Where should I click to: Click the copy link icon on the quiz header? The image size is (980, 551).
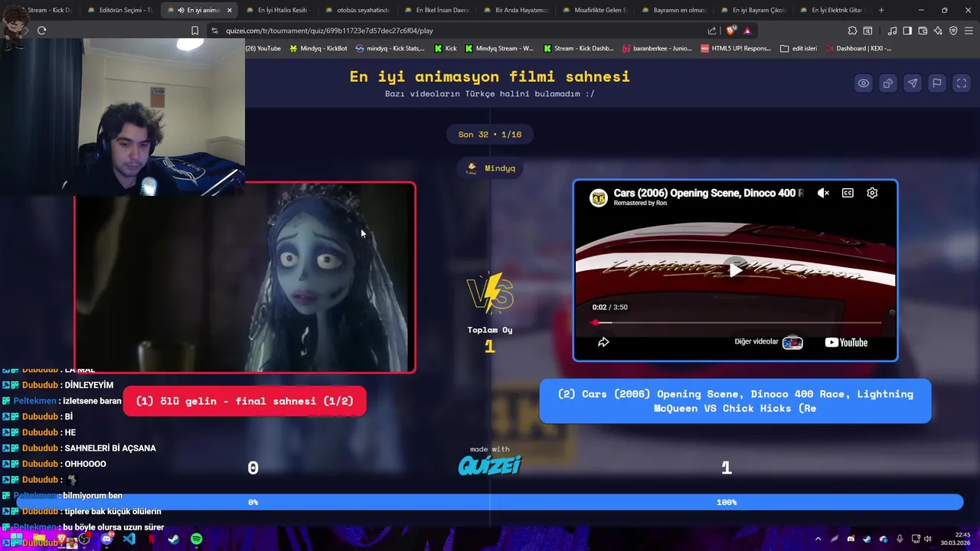coord(887,83)
